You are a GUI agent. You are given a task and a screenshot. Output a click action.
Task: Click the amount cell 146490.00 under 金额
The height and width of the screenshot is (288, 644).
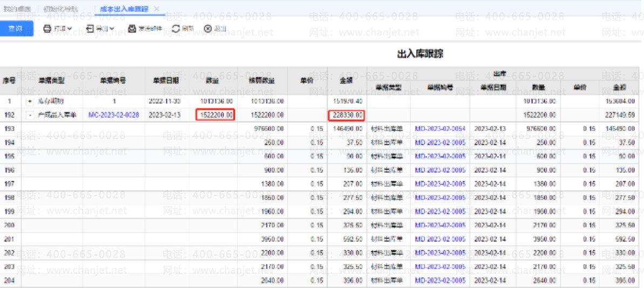348,129
